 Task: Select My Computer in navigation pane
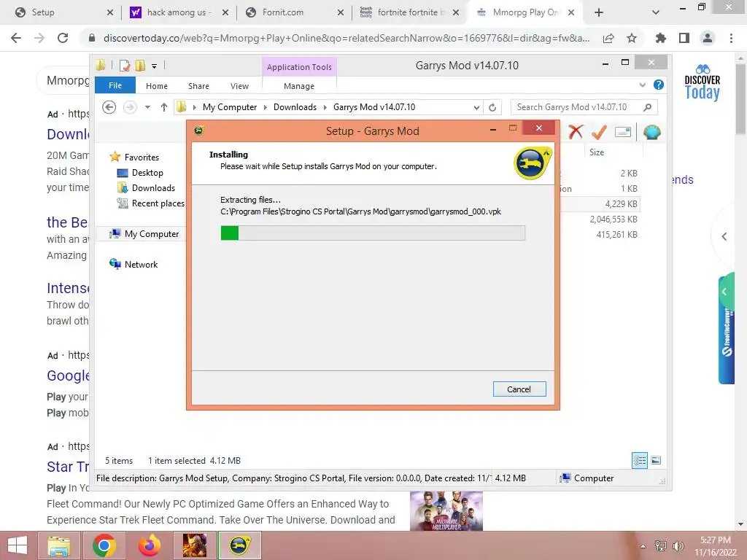click(x=152, y=234)
